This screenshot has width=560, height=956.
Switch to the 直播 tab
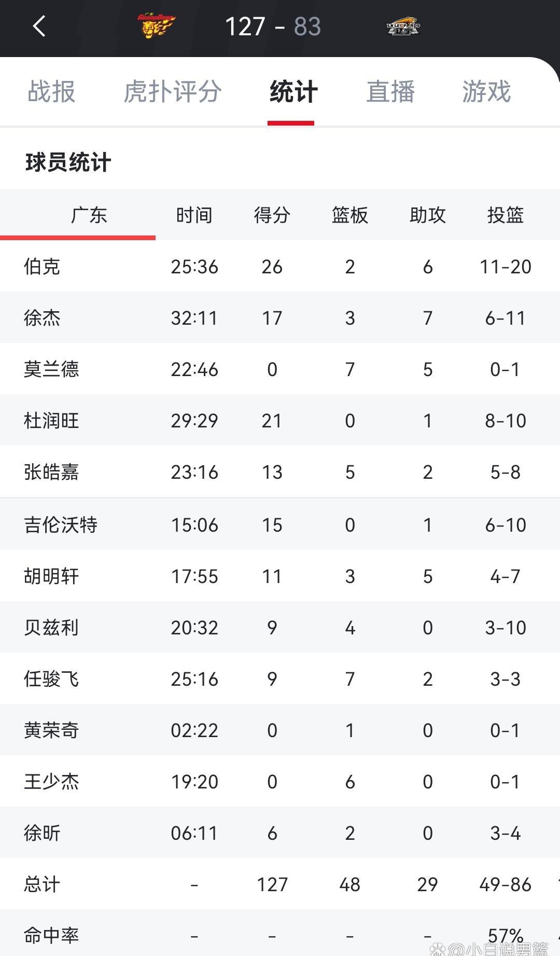click(x=390, y=92)
